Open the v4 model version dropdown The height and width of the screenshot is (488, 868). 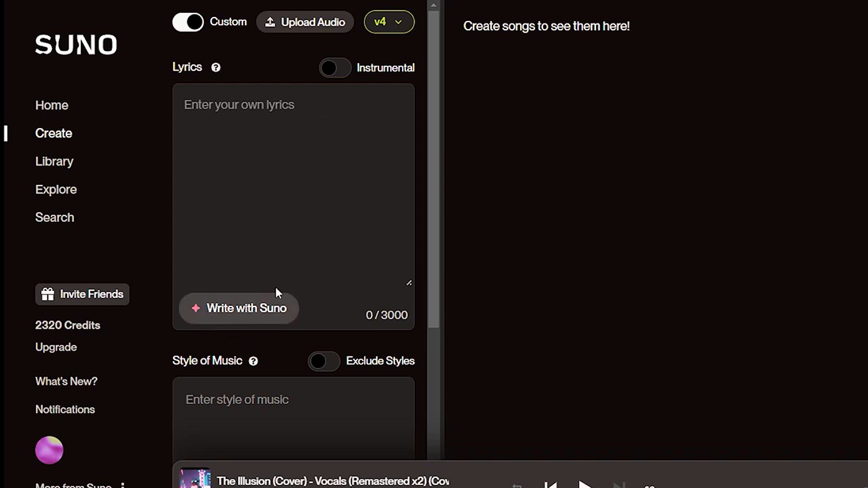click(x=389, y=22)
